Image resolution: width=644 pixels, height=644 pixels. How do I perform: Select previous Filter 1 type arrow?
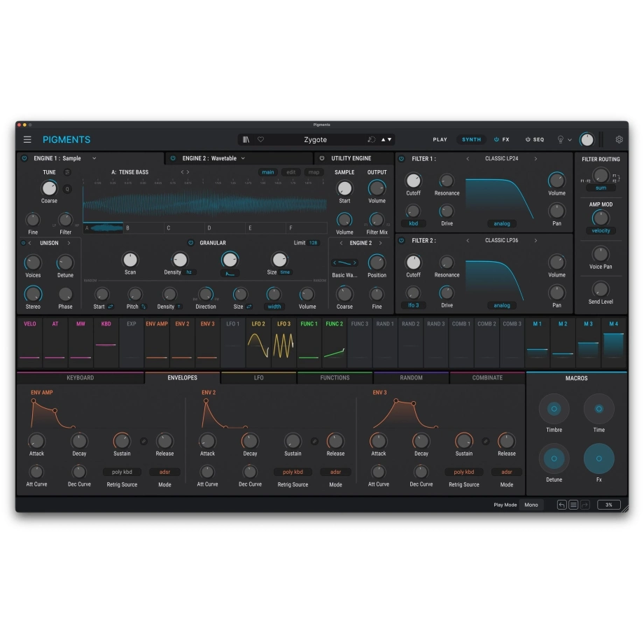click(x=468, y=158)
